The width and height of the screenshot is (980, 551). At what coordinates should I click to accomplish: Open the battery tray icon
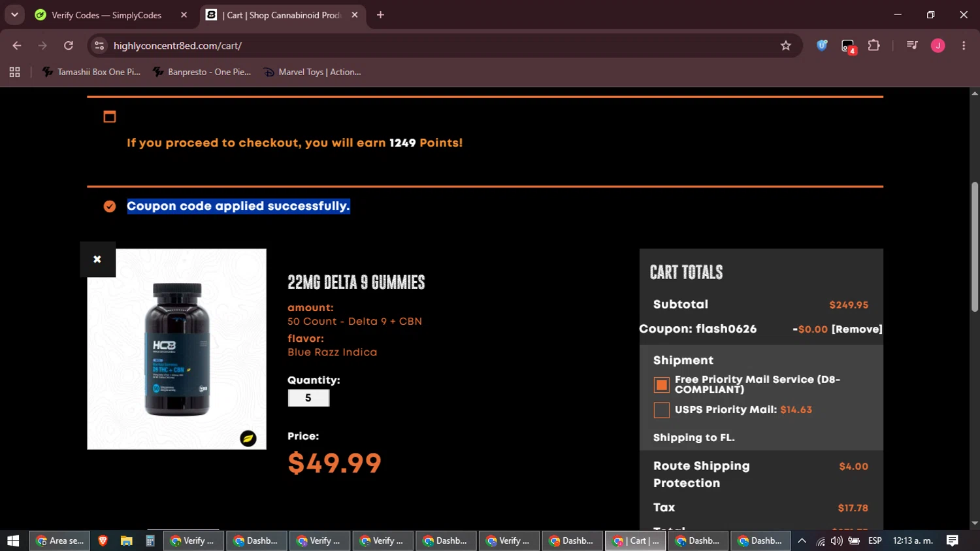(x=854, y=541)
